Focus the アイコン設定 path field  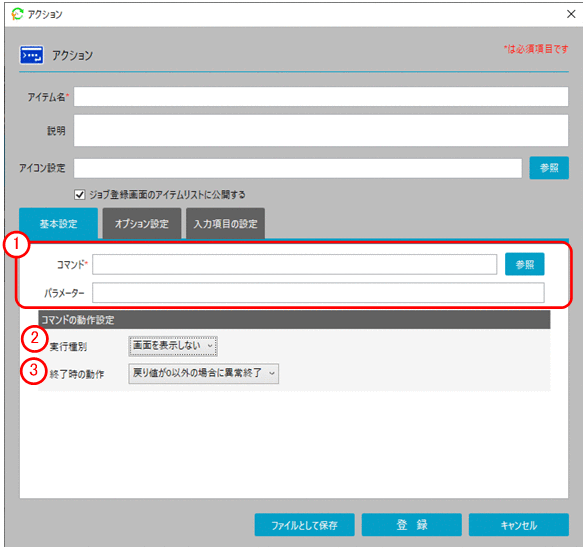pos(298,168)
